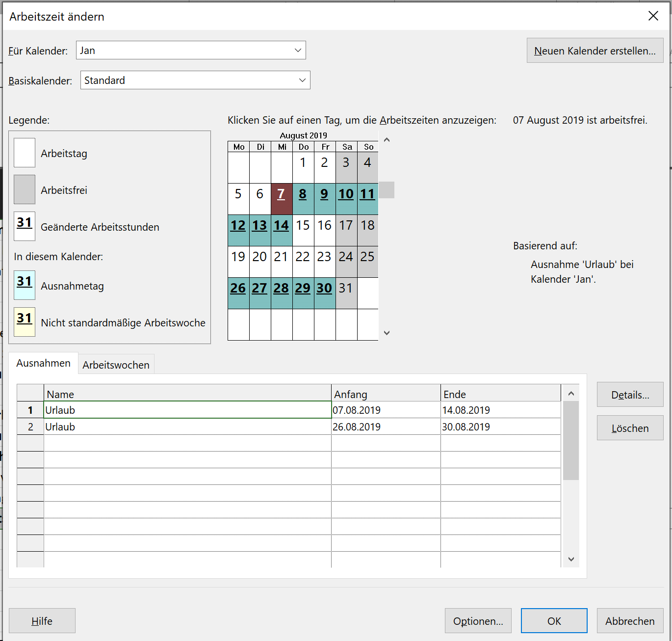This screenshot has height=641, width=672.
Task: Select the second Urlaub name cell
Action: [x=188, y=427]
